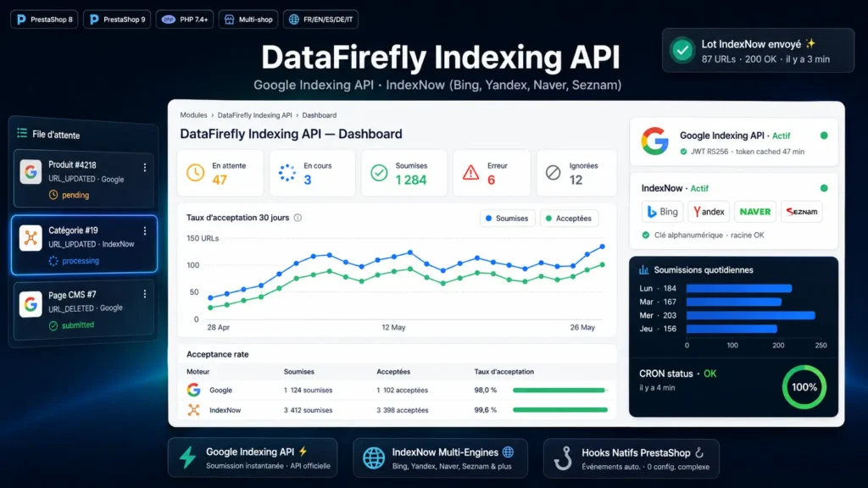Click the Dashboard breadcrumb
Image resolution: width=868 pixels, height=488 pixels.
point(320,115)
